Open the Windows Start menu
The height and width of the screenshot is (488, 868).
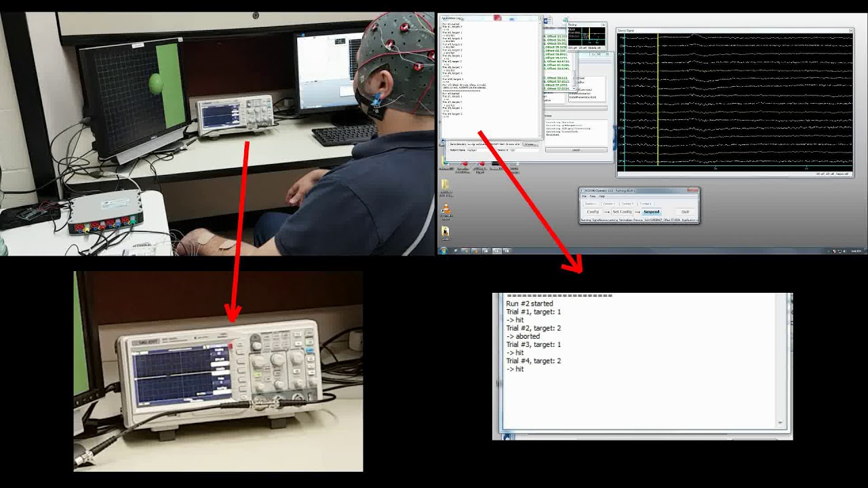[x=443, y=251]
